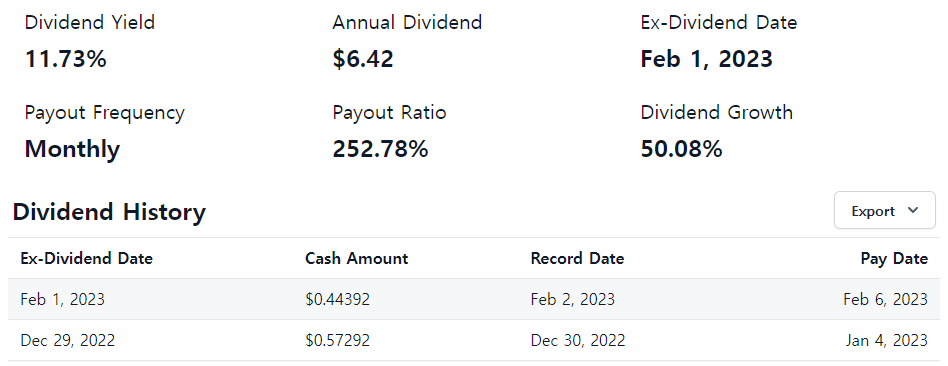
Task: Click the 252.78% payout ratio value
Action: 380,149
